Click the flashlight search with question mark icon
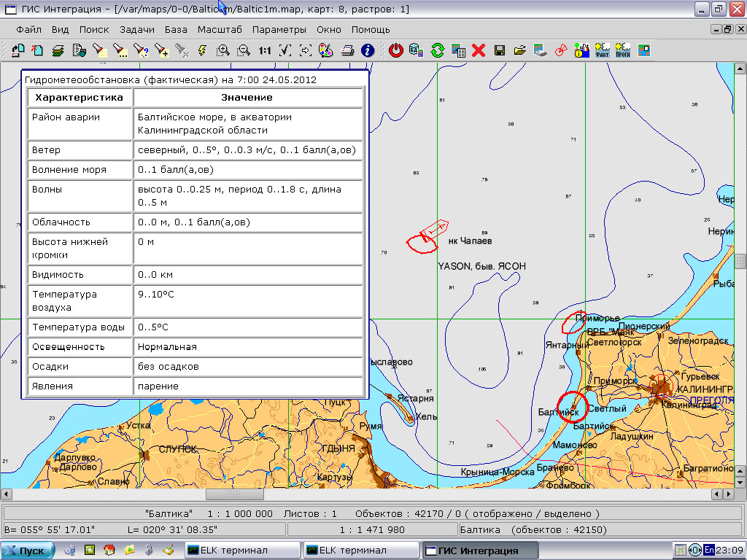Screen dimensions: 747x560 (x=141, y=50)
